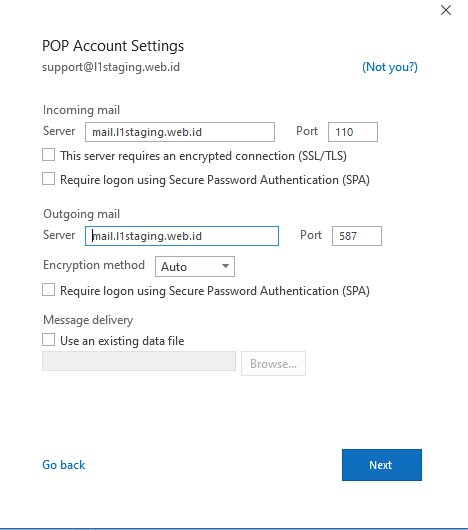Click the "Outgoing mail" section label
468x530 pixels.
(x=81, y=214)
